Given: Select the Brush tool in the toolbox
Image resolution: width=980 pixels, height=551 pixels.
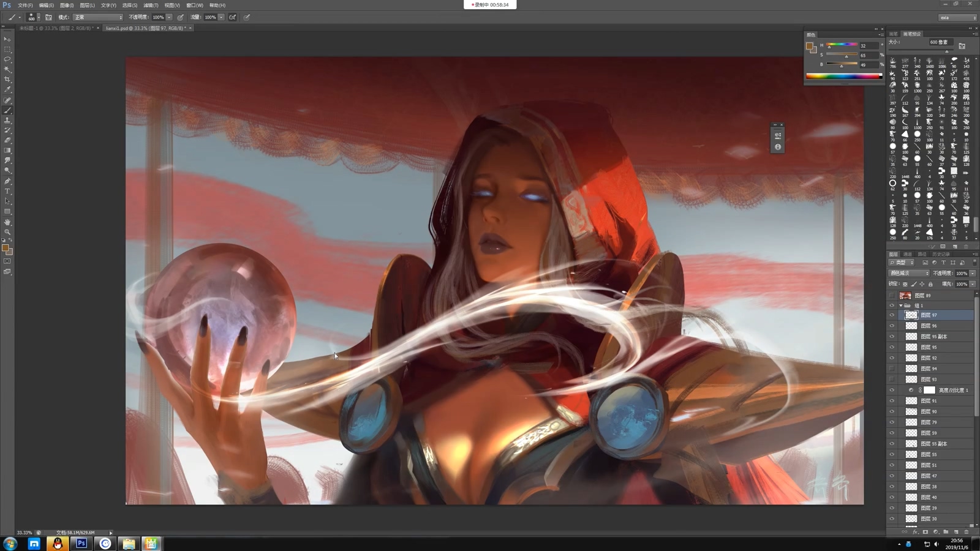Looking at the screenshot, I should point(7,110).
